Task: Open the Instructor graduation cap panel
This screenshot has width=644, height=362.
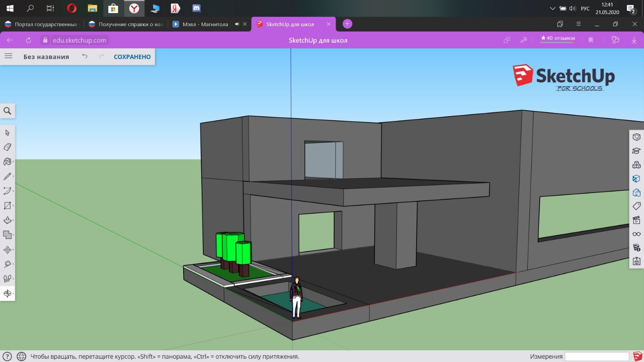Action: tap(636, 151)
